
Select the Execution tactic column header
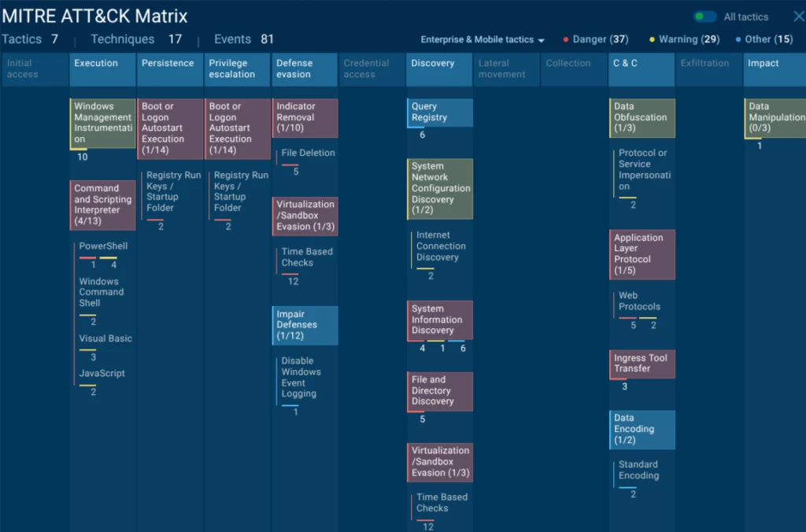coord(102,69)
